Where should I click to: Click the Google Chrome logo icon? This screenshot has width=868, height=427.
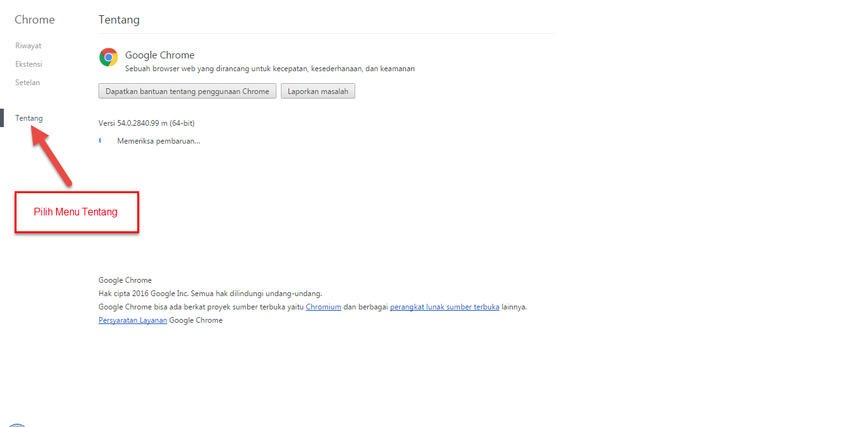point(108,57)
